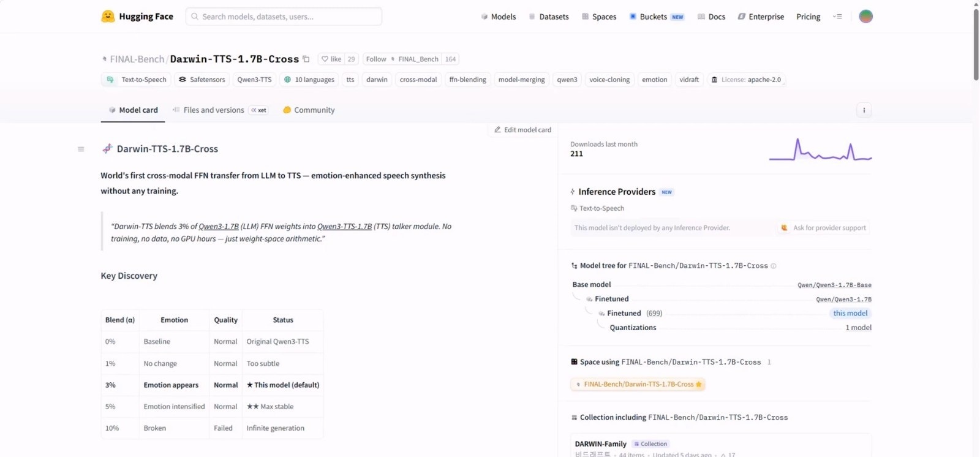Viewport: 980px width, 457px height.
Task: Click the emotion tag
Action: [655, 80]
